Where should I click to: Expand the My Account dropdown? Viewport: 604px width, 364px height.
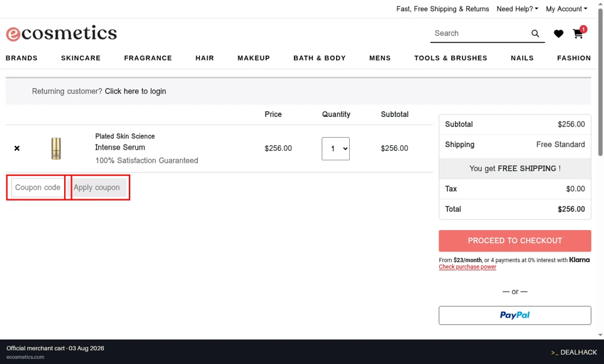(x=566, y=9)
